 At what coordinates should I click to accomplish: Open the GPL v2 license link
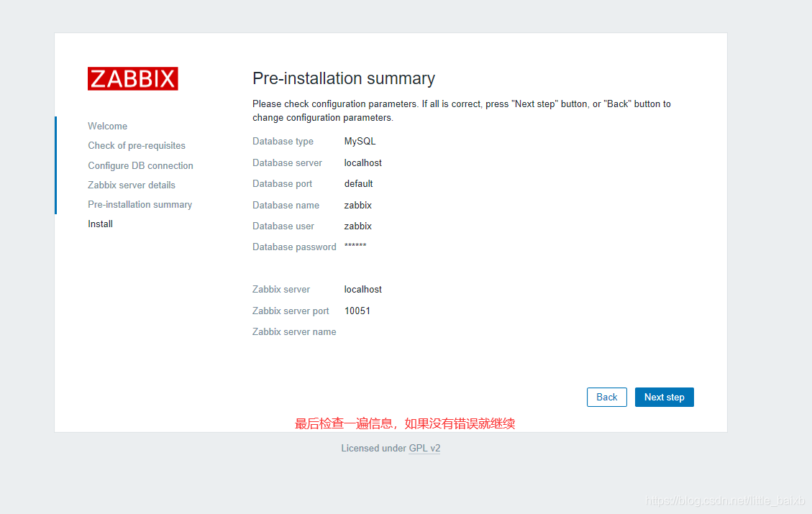424,449
